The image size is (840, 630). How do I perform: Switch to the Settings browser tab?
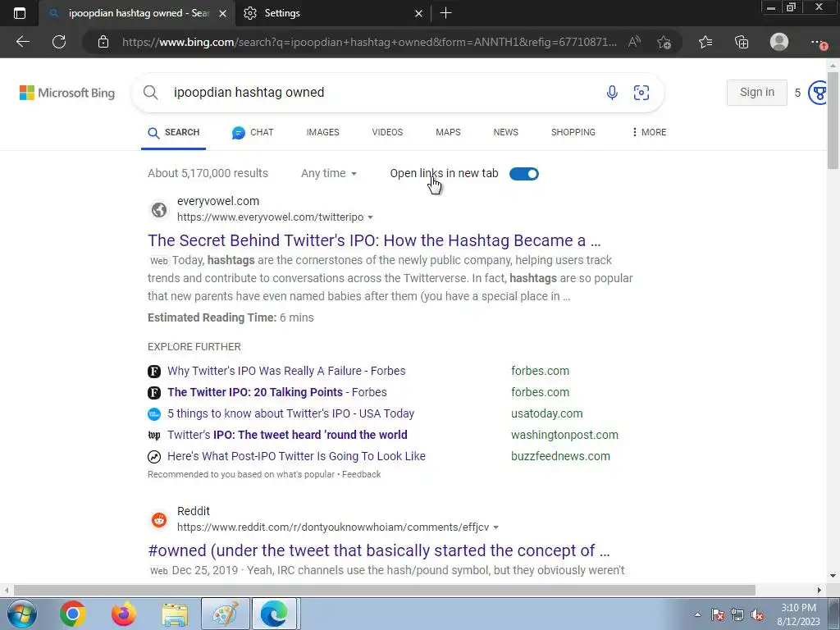point(332,13)
